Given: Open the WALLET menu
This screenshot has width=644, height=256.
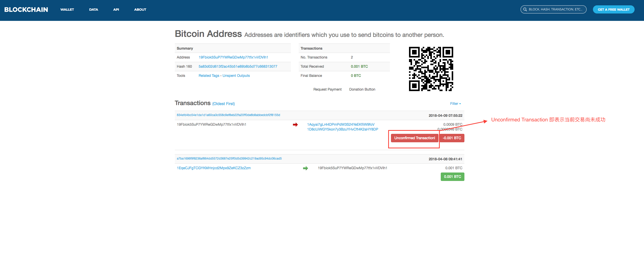Looking at the screenshot, I should 67,9.
